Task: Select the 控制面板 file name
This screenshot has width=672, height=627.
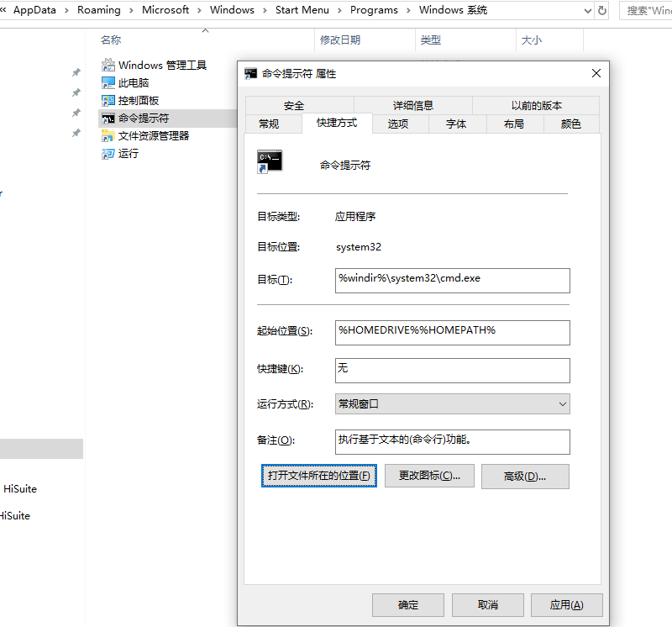Action: [139, 100]
